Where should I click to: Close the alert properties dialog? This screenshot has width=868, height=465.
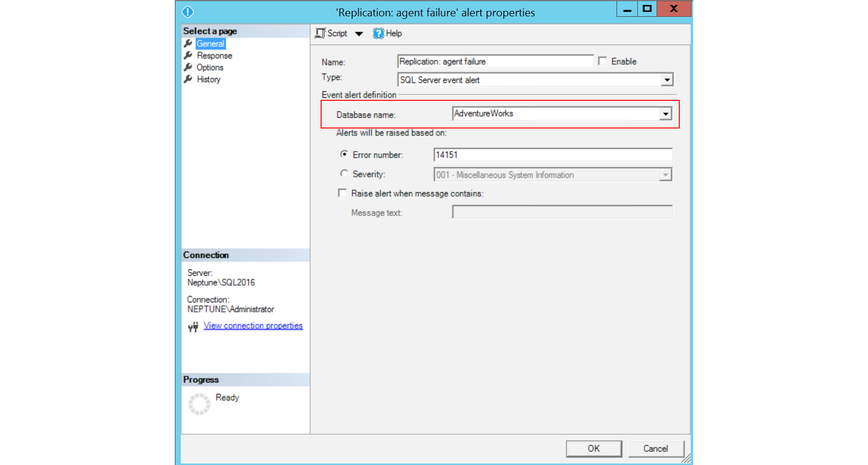(674, 8)
